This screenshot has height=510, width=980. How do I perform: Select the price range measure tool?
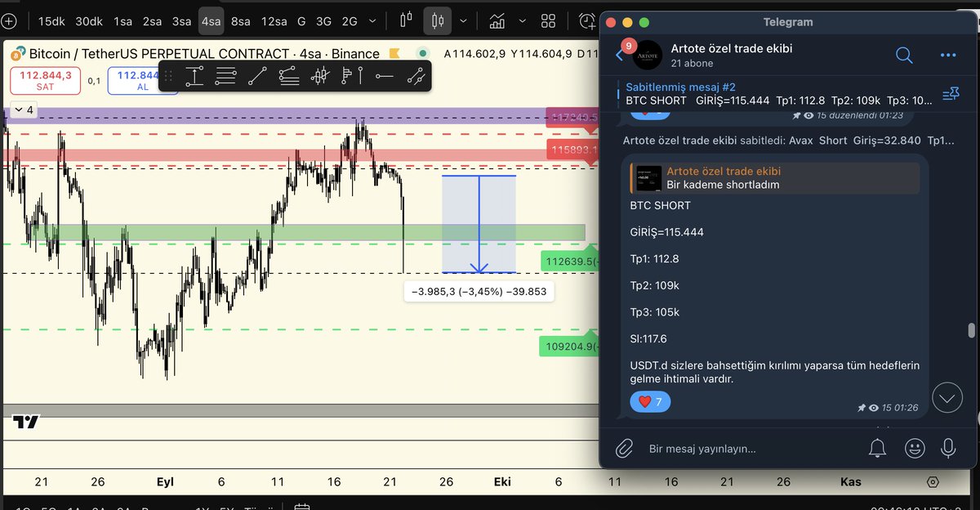(194, 77)
